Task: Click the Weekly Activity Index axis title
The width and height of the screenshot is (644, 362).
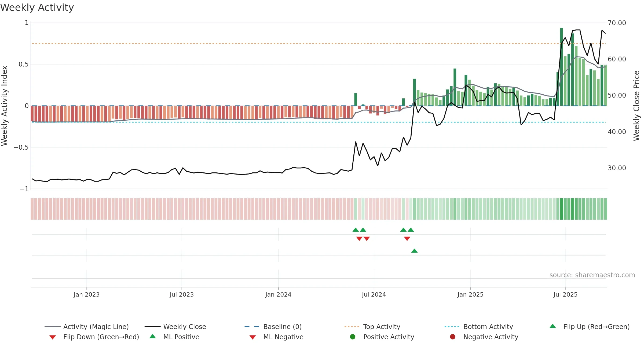Action: coord(4,106)
